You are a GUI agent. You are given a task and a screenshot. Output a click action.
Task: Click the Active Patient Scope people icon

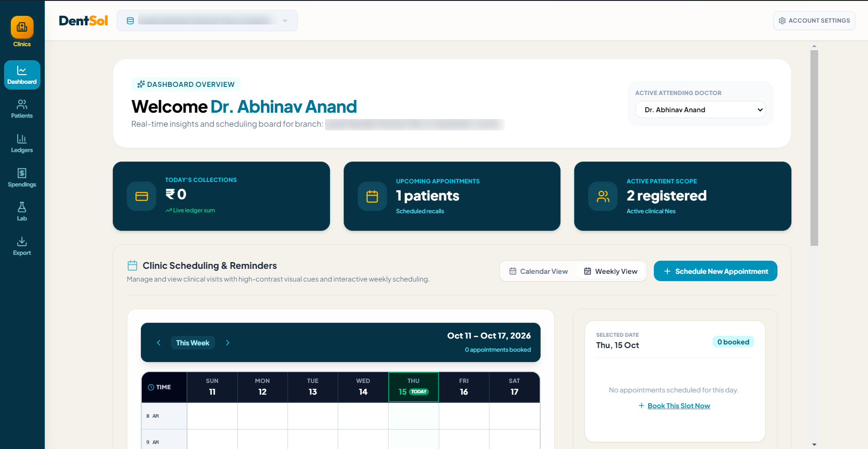pos(603,196)
